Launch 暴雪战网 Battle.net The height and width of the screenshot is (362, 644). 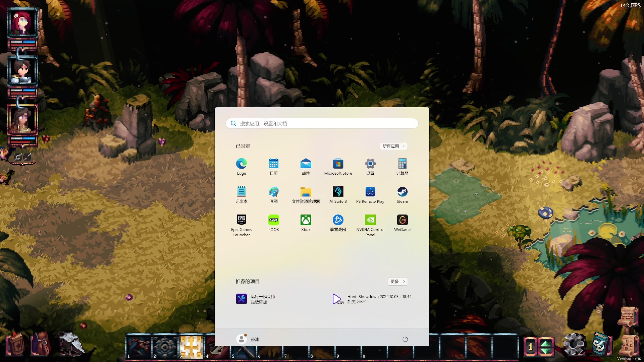pyautogui.click(x=338, y=223)
